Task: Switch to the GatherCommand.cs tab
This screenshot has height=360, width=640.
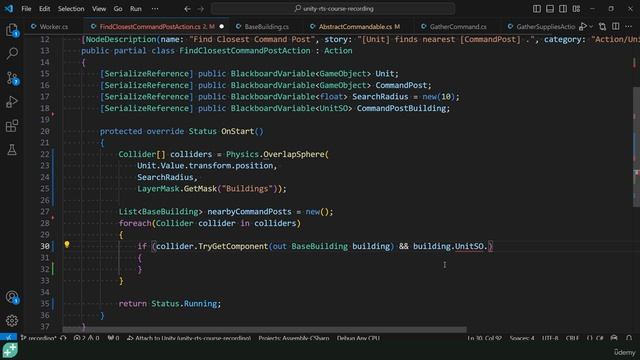Action: coord(458,27)
